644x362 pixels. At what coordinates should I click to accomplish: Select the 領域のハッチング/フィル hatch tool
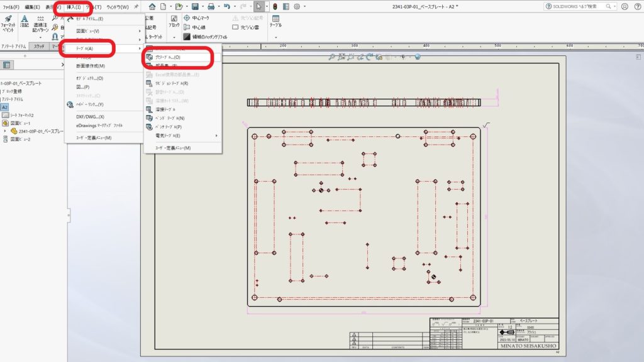[x=205, y=37]
